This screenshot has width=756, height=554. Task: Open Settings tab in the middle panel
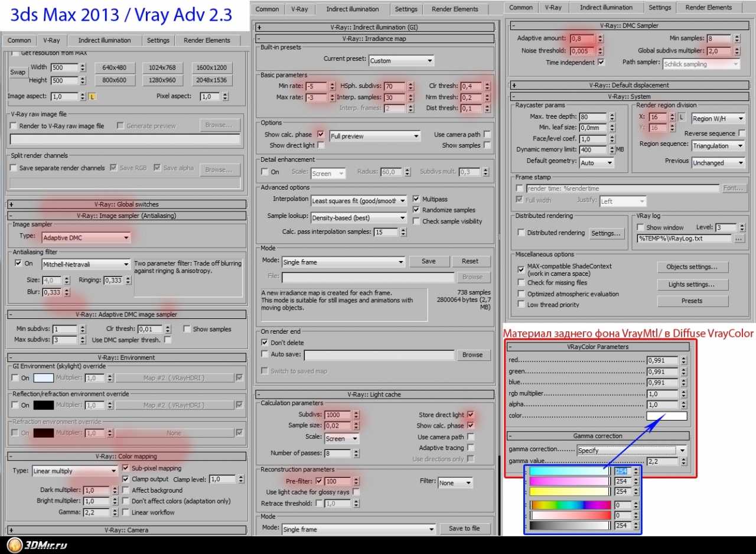pyautogui.click(x=406, y=9)
